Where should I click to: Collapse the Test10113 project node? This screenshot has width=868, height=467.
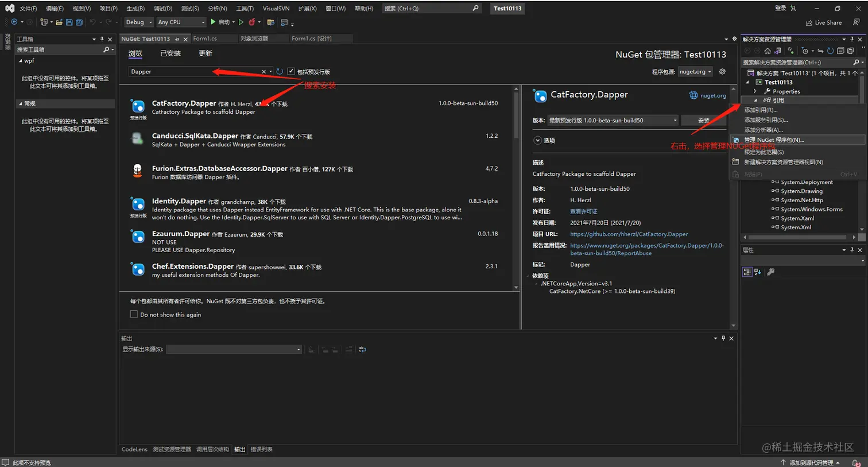[747, 82]
